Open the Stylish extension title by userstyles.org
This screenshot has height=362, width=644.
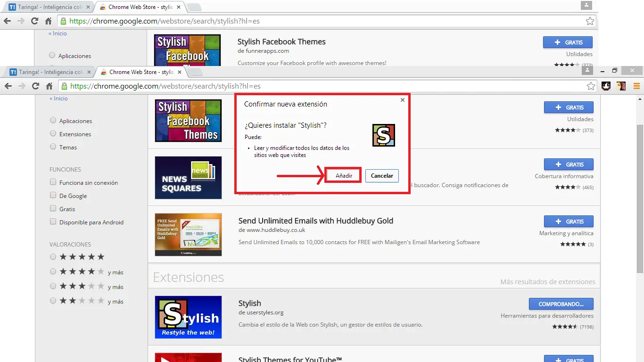[x=249, y=303]
